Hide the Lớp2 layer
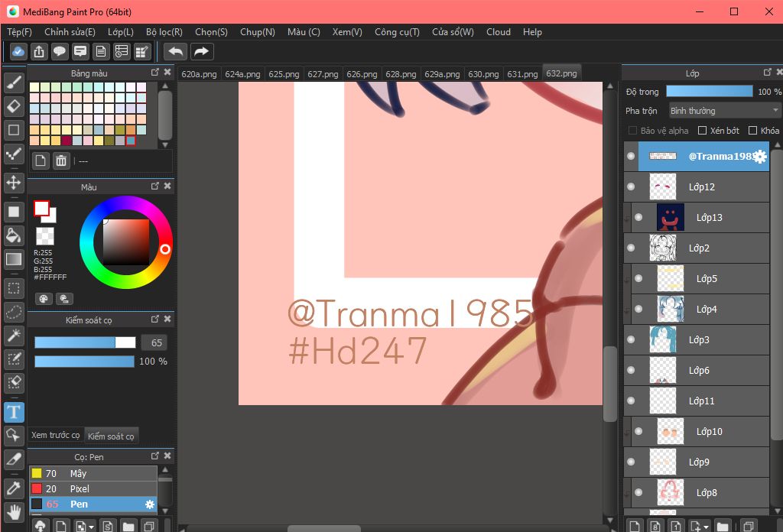 pyautogui.click(x=631, y=248)
